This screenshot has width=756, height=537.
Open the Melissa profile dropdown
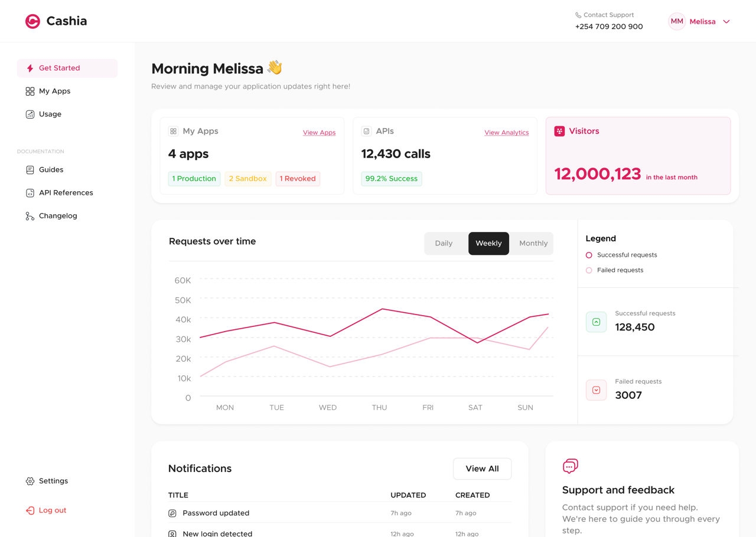point(703,21)
